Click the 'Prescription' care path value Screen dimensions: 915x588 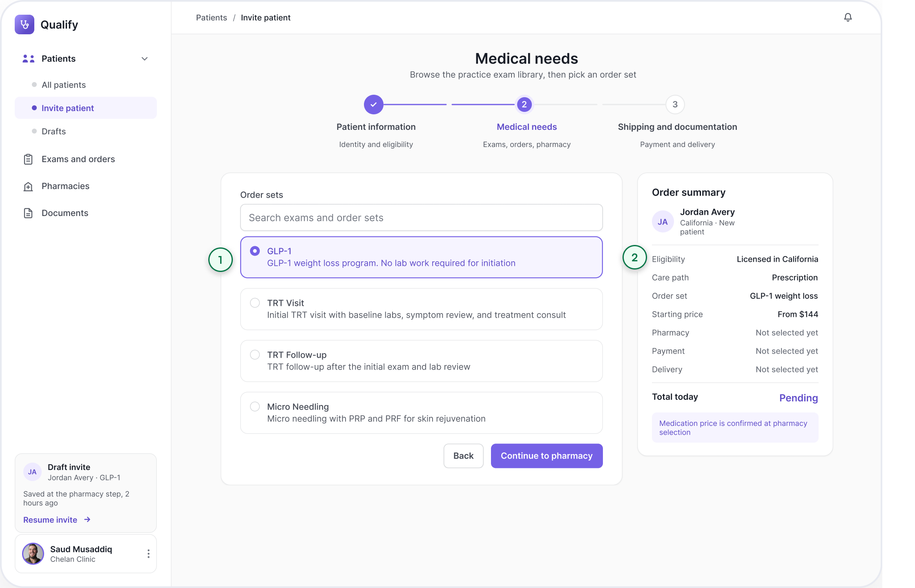coord(795,278)
